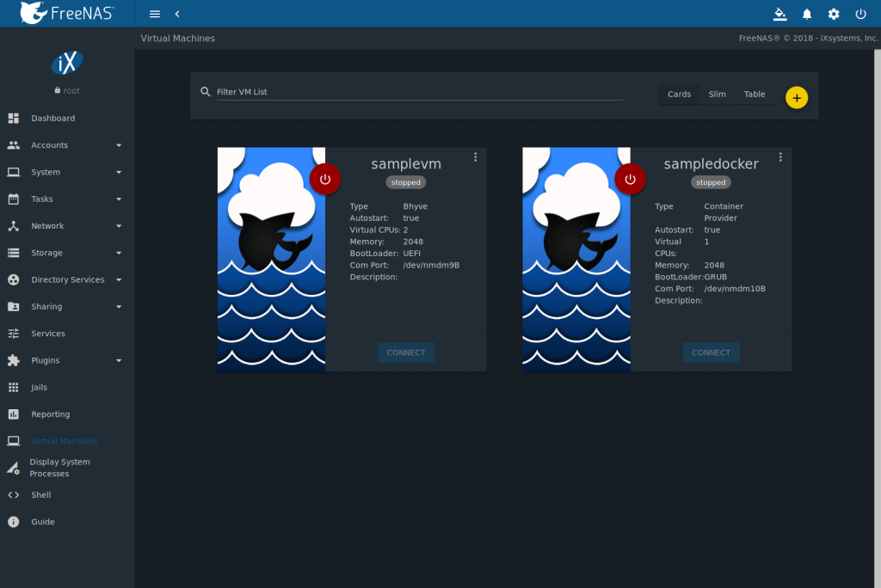Image resolution: width=881 pixels, height=588 pixels.
Task: Toggle the hamburger sidebar menu icon
Action: 155,14
